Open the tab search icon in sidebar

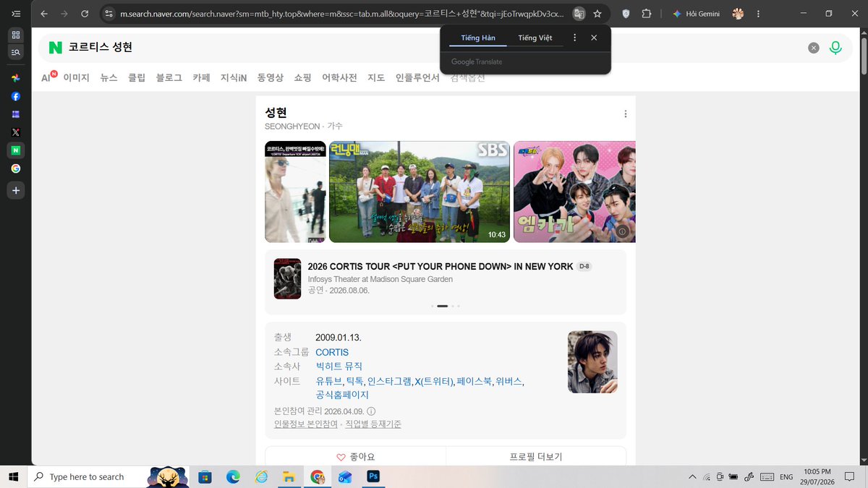(x=15, y=52)
